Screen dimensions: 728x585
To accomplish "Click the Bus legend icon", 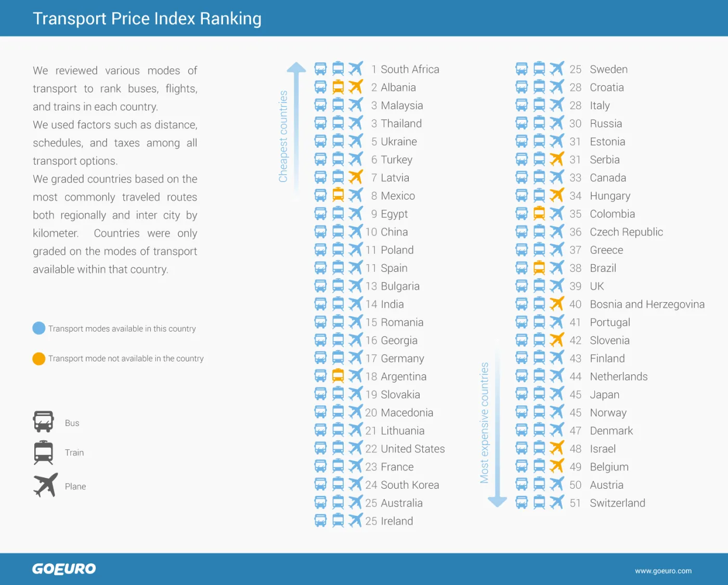I will (44, 421).
